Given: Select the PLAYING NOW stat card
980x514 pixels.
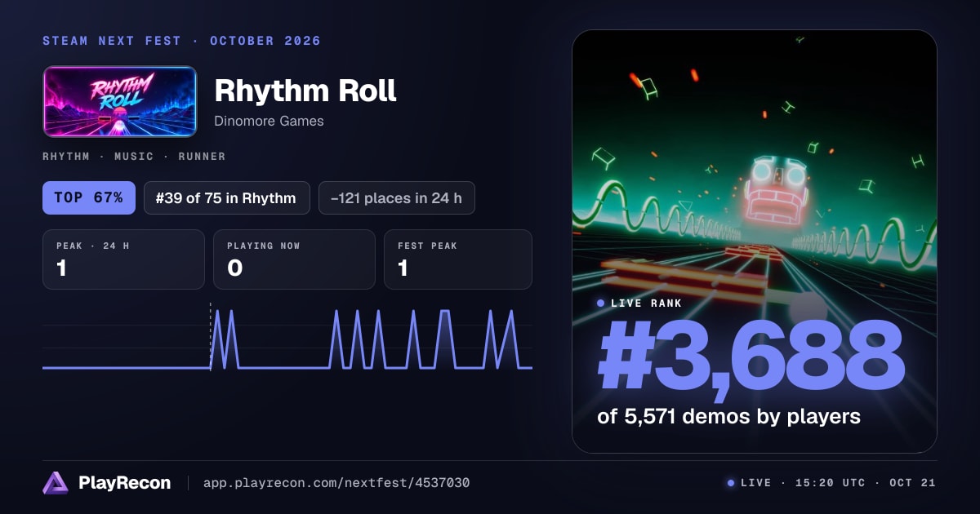Looking at the screenshot, I should click(x=294, y=259).
